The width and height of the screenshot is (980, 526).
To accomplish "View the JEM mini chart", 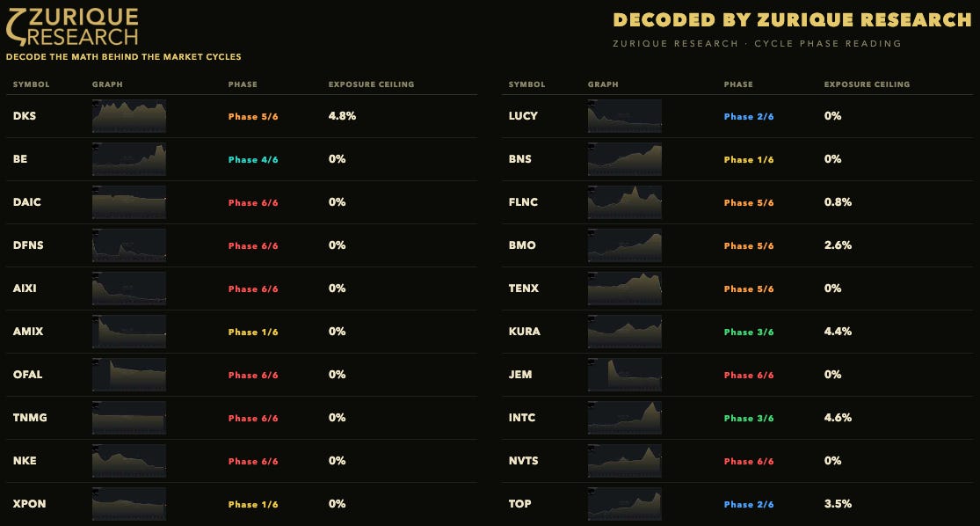I will pos(624,374).
